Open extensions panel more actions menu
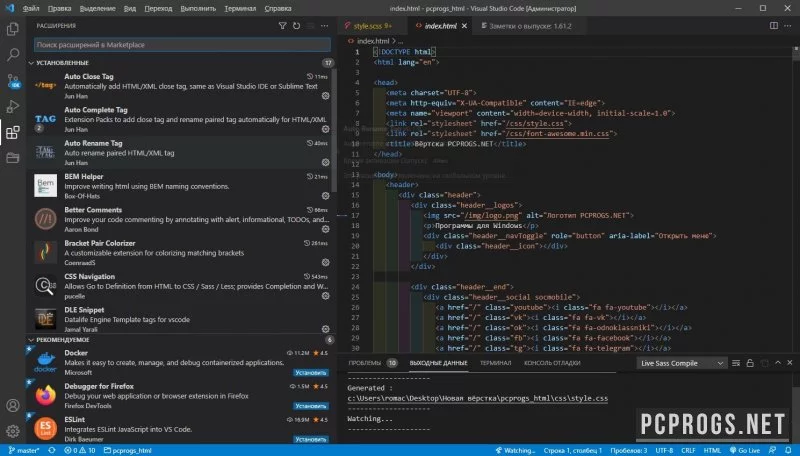800x456 pixels. click(324, 26)
